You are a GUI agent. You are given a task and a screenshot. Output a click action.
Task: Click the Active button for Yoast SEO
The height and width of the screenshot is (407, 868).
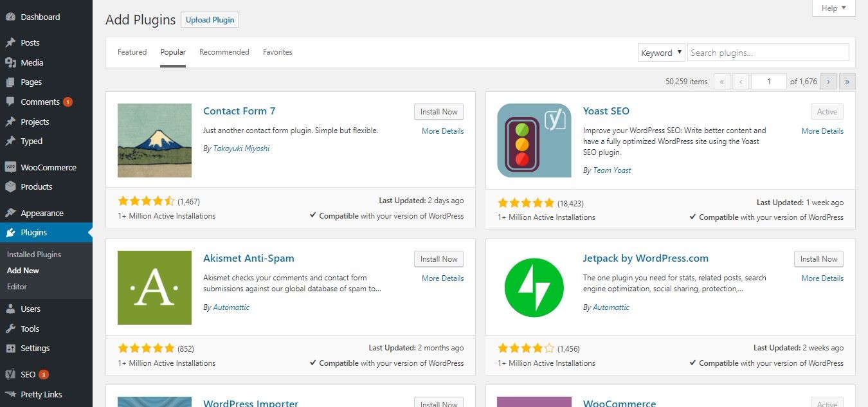[x=827, y=112]
